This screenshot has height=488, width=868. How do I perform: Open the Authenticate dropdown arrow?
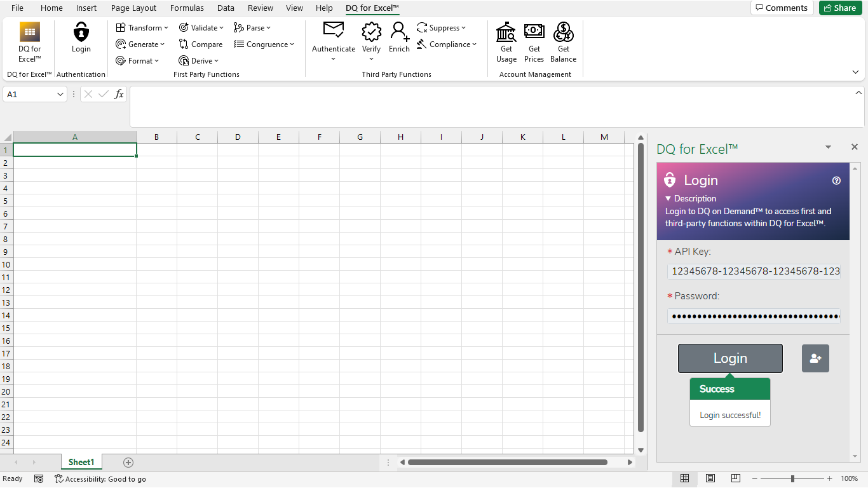pos(334,59)
